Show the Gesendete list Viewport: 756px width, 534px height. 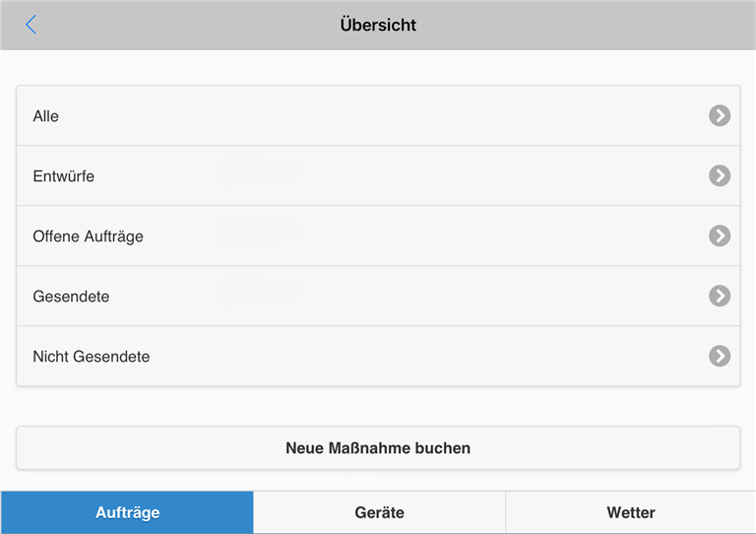click(x=71, y=297)
